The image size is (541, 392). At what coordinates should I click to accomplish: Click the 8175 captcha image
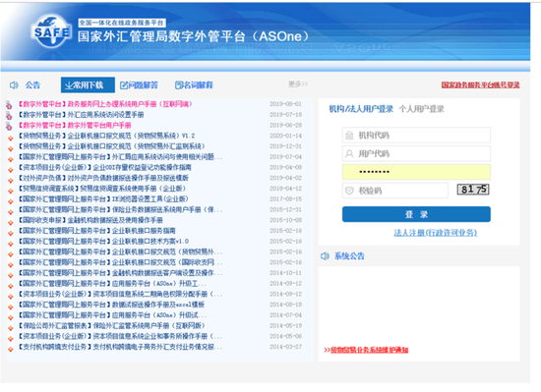pos(473,189)
